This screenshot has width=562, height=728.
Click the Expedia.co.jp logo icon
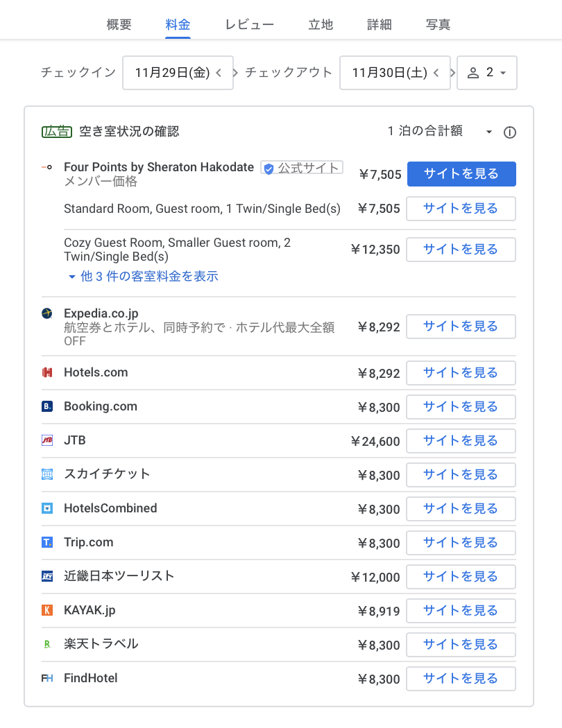(x=47, y=313)
